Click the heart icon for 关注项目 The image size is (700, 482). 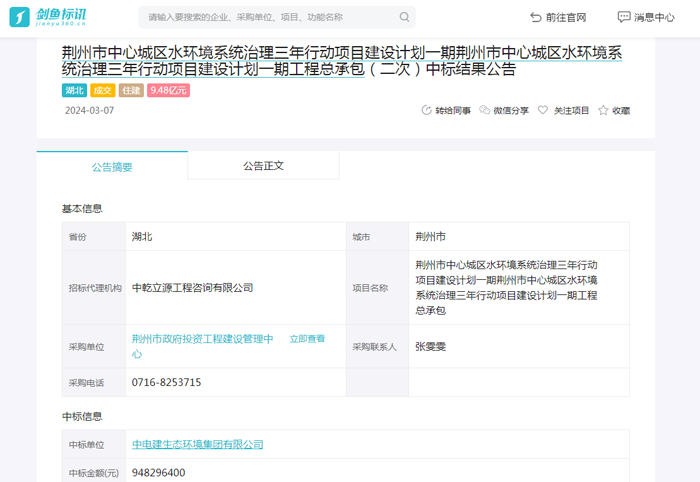coord(542,110)
